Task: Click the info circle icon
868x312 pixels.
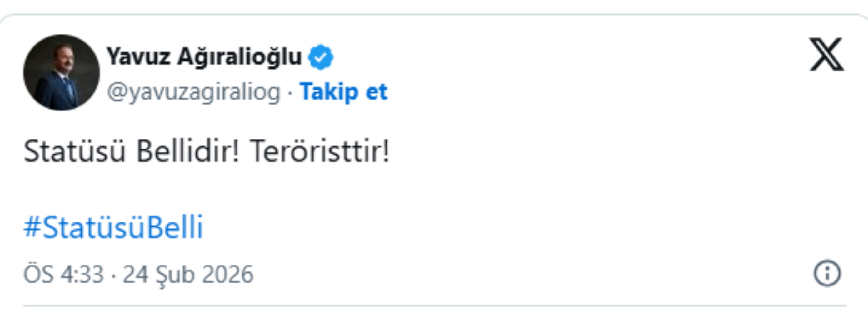Action: pyautogui.click(x=827, y=273)
